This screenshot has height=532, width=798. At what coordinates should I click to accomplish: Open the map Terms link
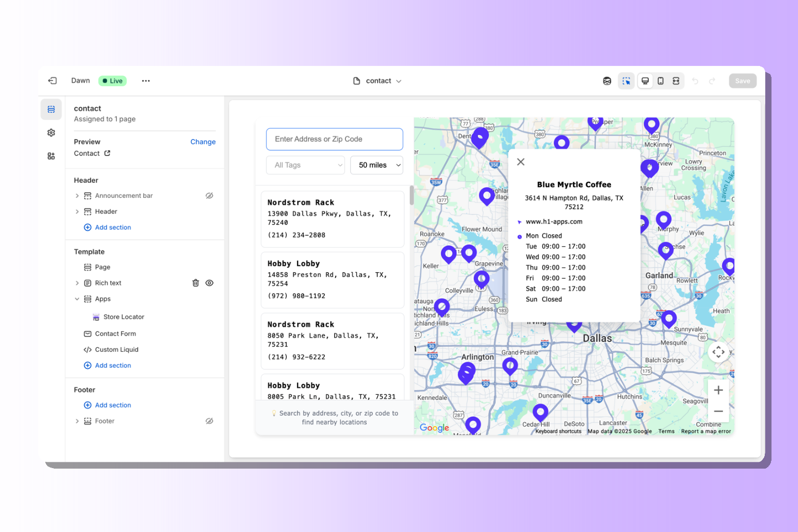tap(667, 431)
